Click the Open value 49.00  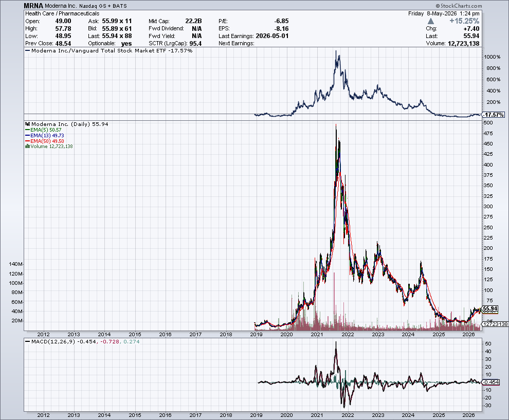tap(63, 21)
